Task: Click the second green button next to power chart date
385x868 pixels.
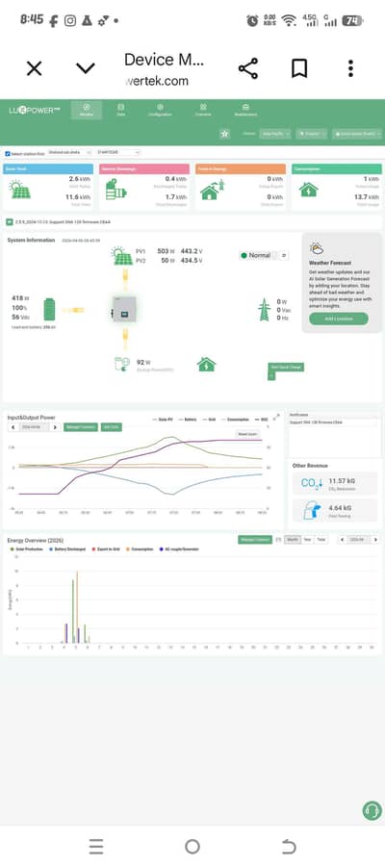Action: [112, 427]
